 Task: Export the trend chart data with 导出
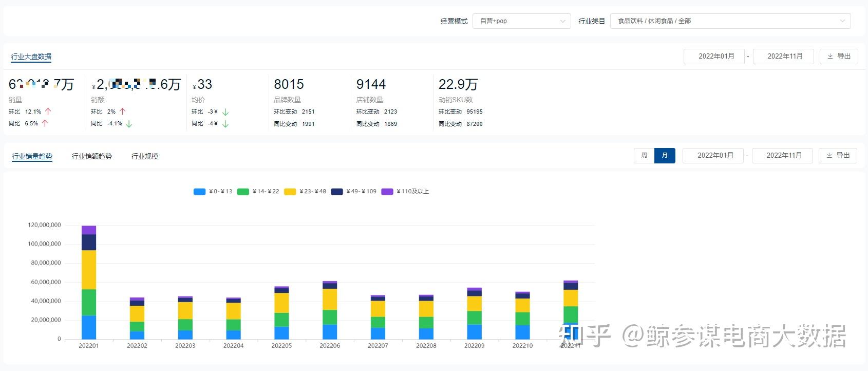838,156
